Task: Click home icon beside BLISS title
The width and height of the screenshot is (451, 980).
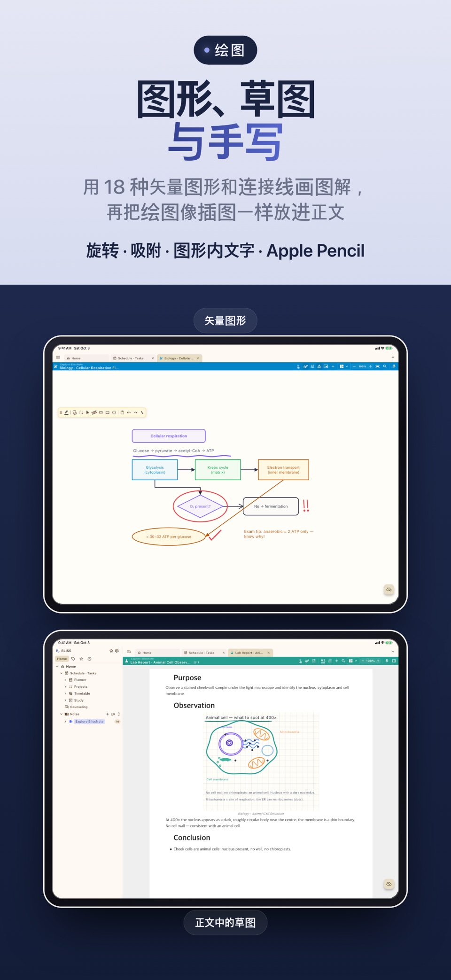Action: [111, 651]
